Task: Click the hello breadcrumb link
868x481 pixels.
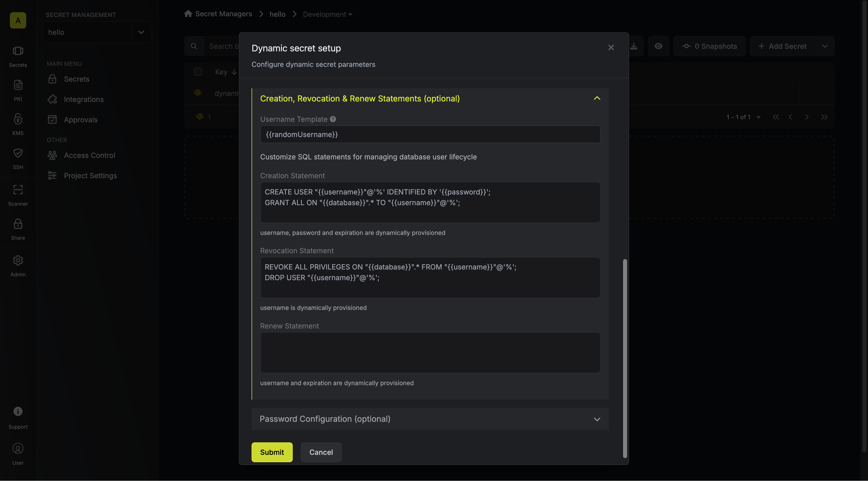Action: [277, 14]
